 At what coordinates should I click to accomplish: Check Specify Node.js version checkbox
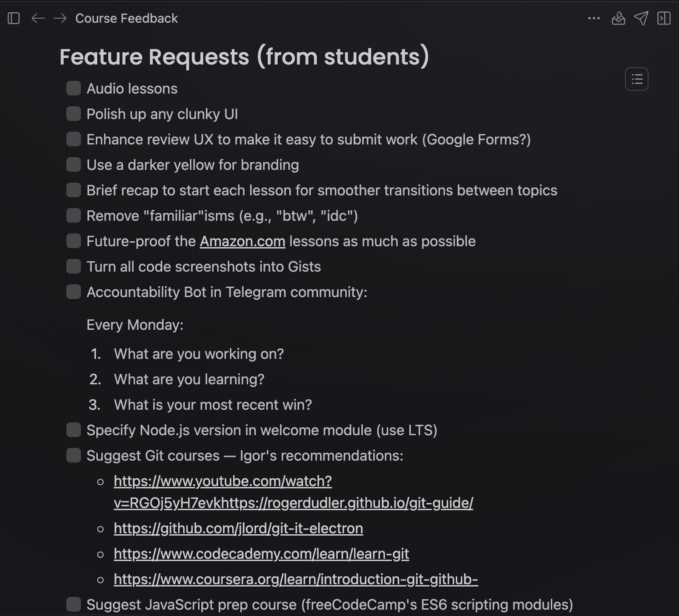[74, 430]
